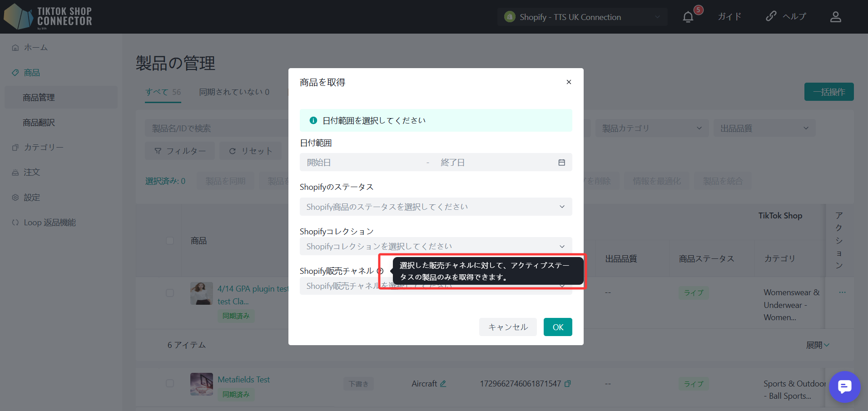Click info icon beside Shopify販売チャネル label

pyautogui.click(x=380, y=271)
